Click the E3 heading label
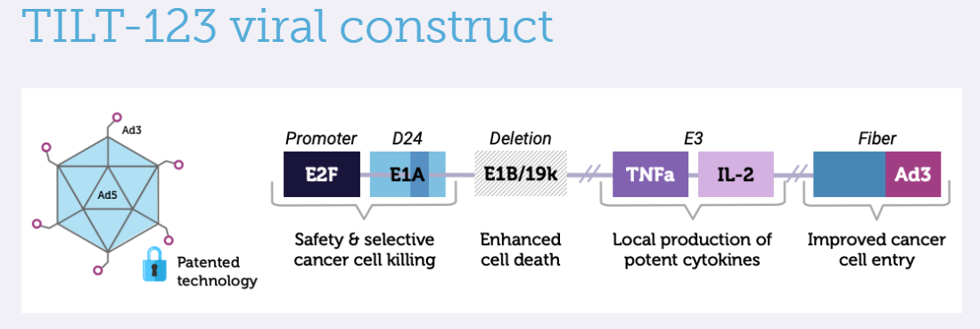 (x=693, y=138)
